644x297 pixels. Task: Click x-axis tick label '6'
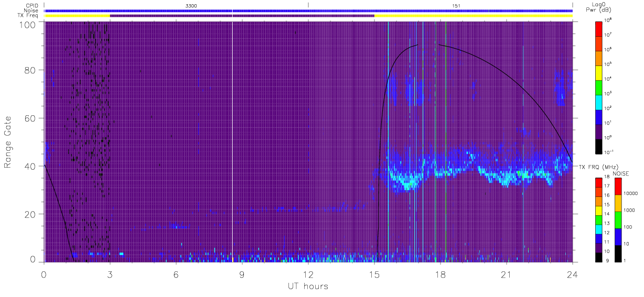point(176,274)
